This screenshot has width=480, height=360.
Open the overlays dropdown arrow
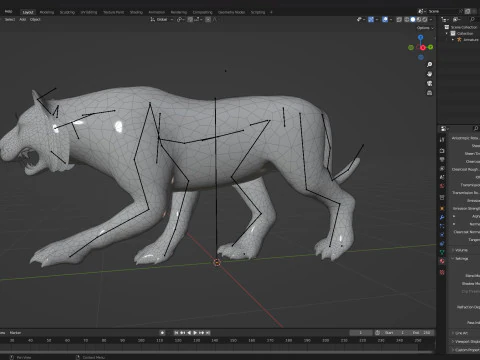pos(391,20)
